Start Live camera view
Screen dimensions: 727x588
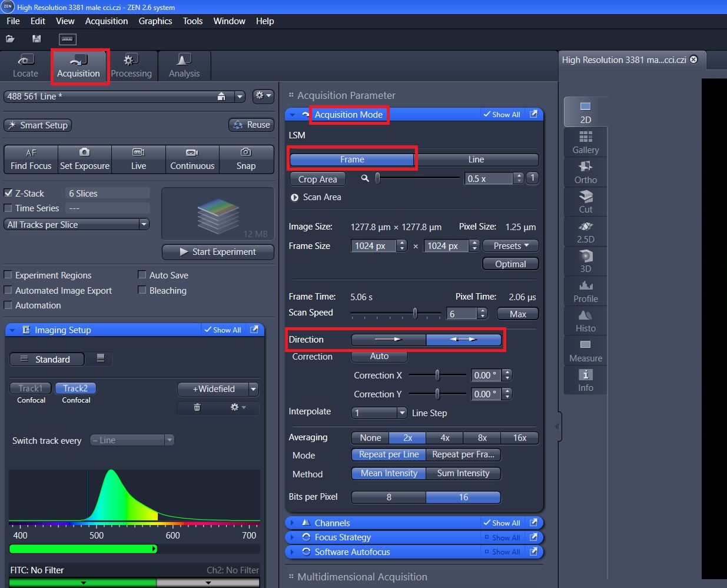point(138,160)
